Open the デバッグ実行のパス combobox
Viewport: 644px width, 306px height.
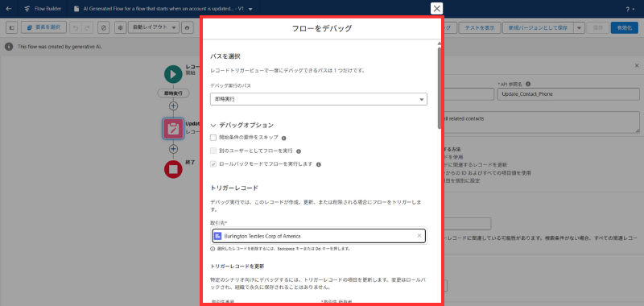[x=318, y=99]
